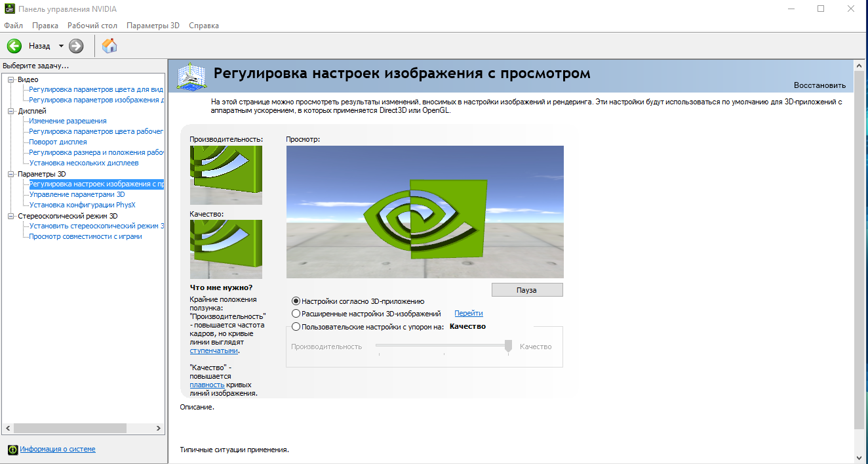Select "Настройки согласно 3D-приложению" radio button
This screenshot has height=464, width=868.
pos(296,301)
